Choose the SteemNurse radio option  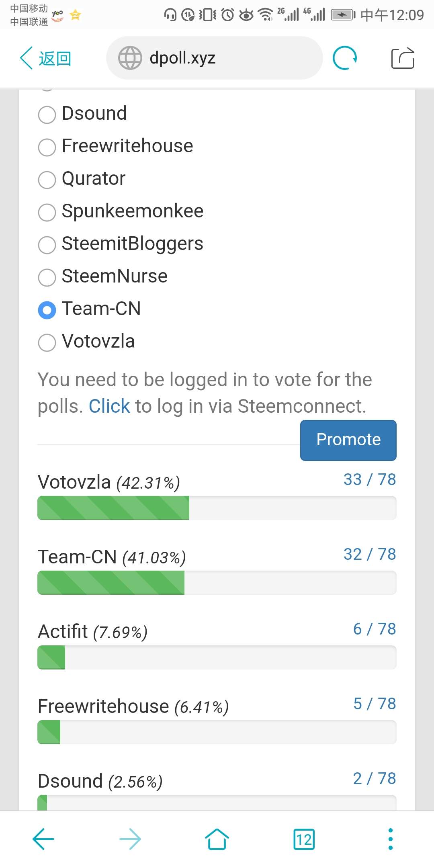click(x=47, y=277)
